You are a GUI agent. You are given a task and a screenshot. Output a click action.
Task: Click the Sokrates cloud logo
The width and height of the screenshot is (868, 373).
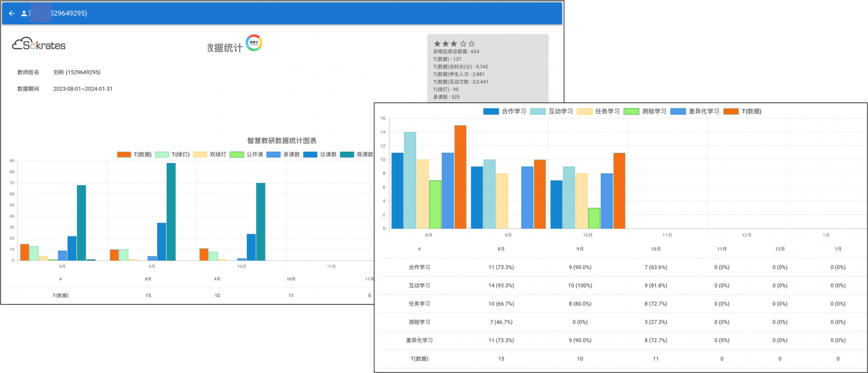coord(39,44)
